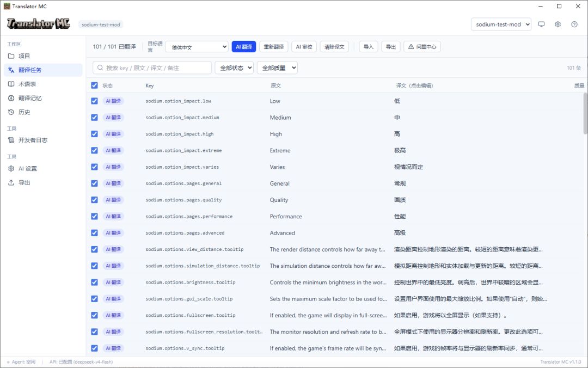Uncheck the sodium.options.pages.general row checkbox

click(95, 183)
